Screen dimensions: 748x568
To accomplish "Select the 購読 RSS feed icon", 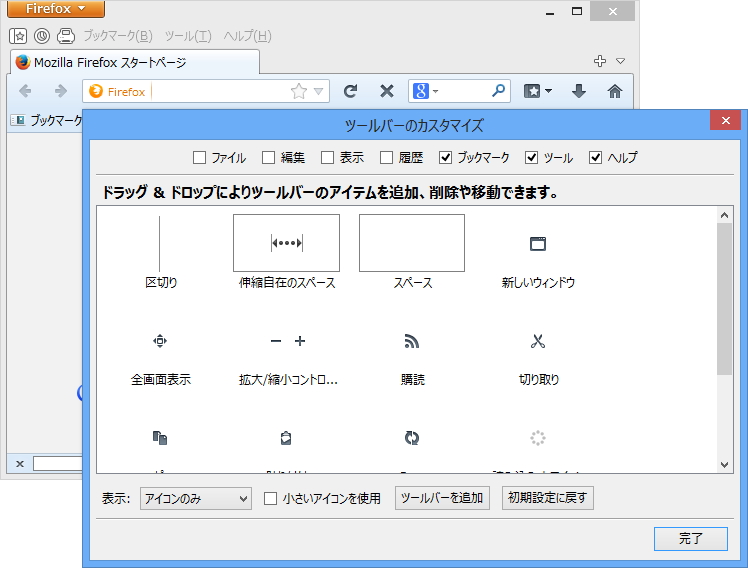I will [x=412, y=341].
